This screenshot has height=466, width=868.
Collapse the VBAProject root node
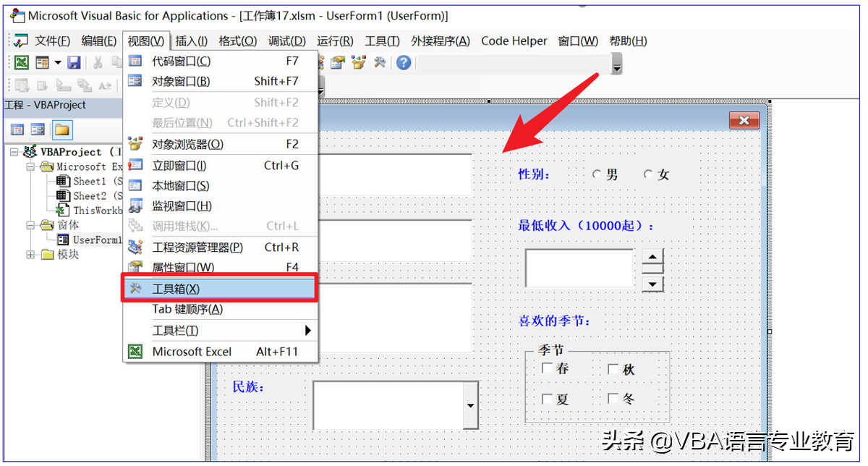coord(14,152)
